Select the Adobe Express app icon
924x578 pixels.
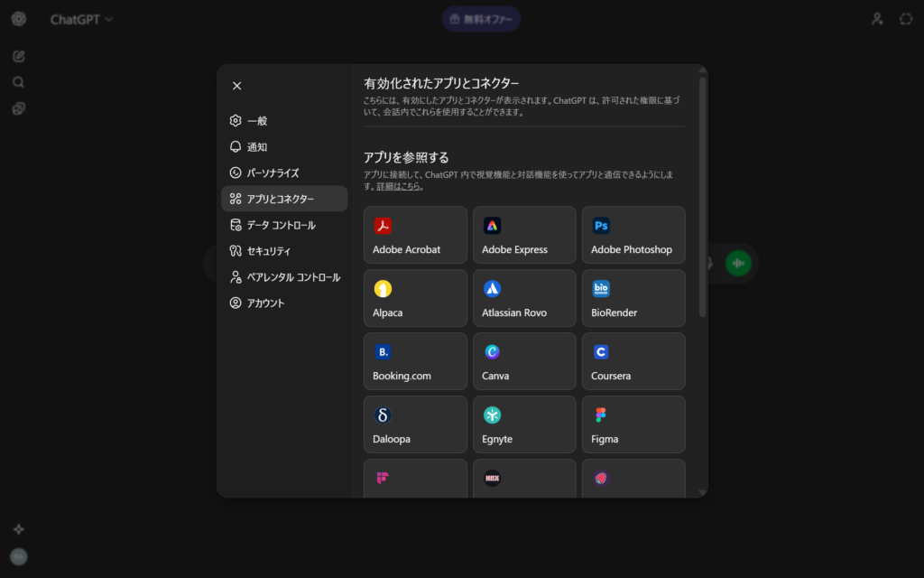(492, 226)
